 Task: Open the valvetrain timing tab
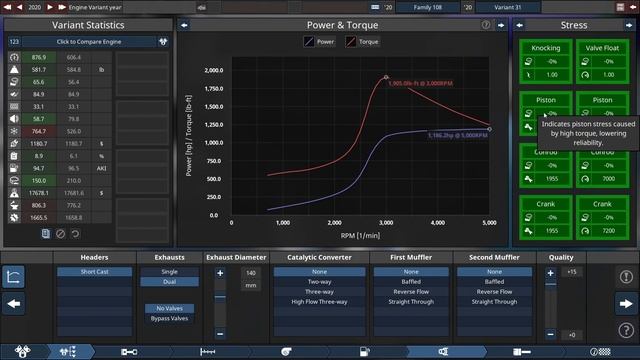207,351
